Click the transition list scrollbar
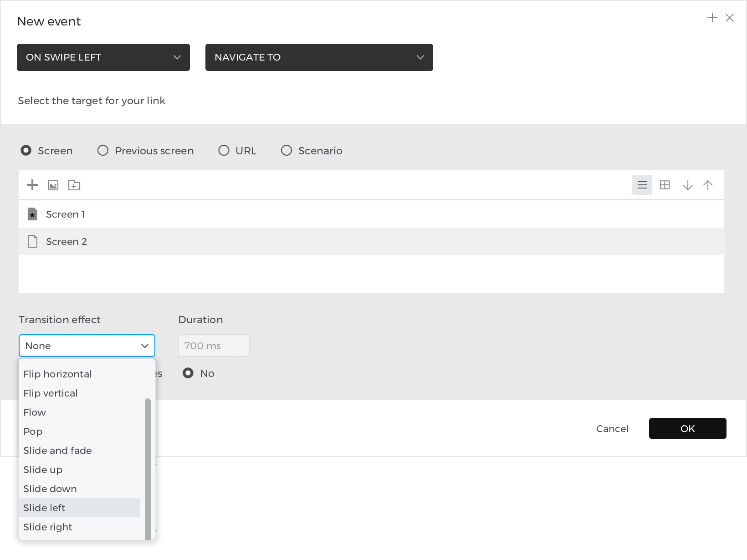The width and height of the screenshot is (747, 560). (148, 469)
